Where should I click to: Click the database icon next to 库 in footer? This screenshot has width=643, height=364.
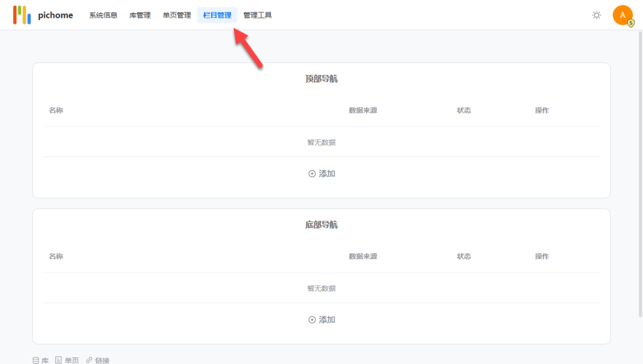(35, 360)
